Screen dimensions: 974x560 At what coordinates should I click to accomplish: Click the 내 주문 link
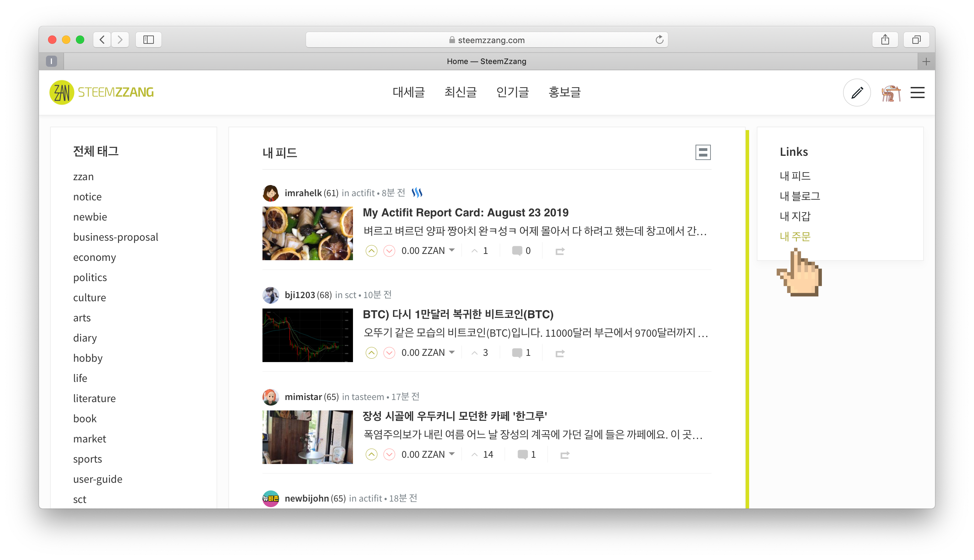coord(795,237)
